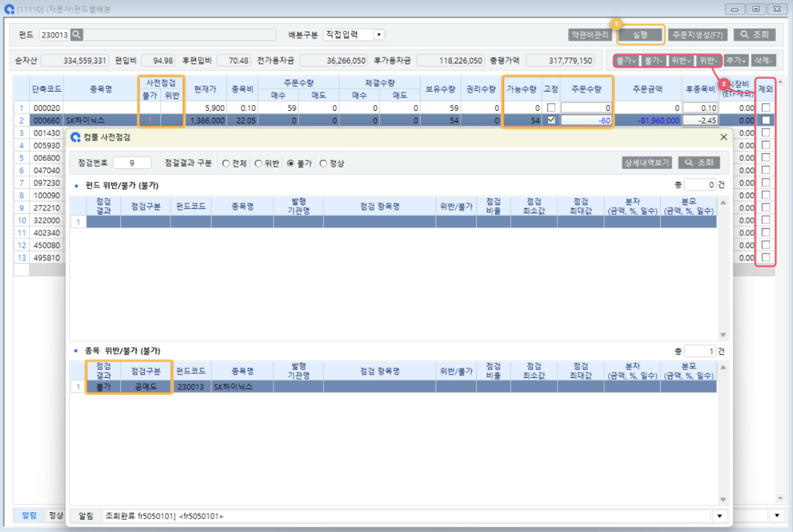Screen dimensions: 793x532
Task: Click the 단축코드 column header
Action: [x=46, y=89]
